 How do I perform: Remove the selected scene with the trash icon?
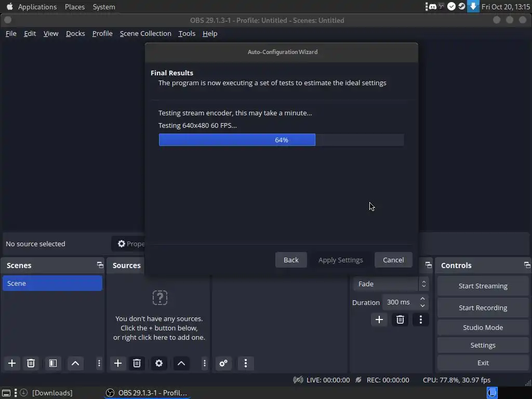point(31,363)
